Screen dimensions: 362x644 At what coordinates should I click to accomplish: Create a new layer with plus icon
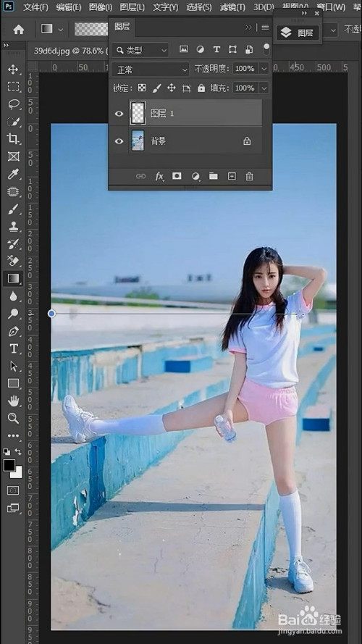tap(232, 176)
